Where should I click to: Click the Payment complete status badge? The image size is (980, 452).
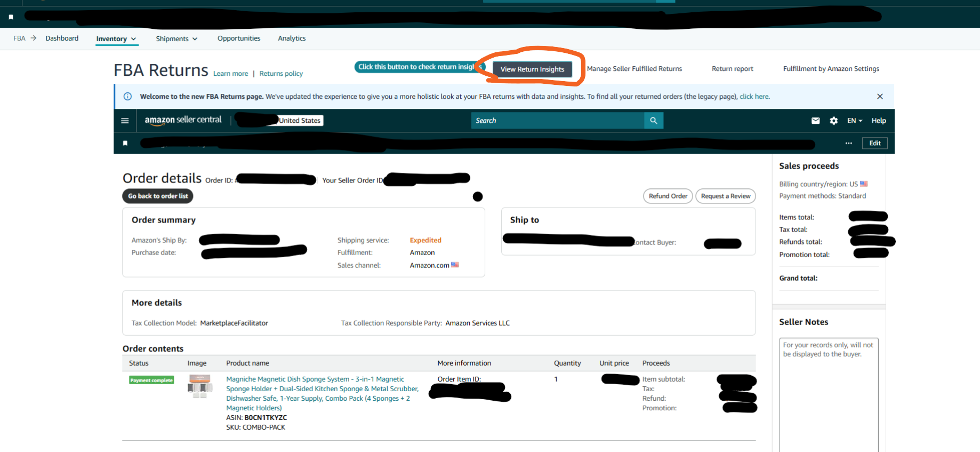tap(151, 380)
